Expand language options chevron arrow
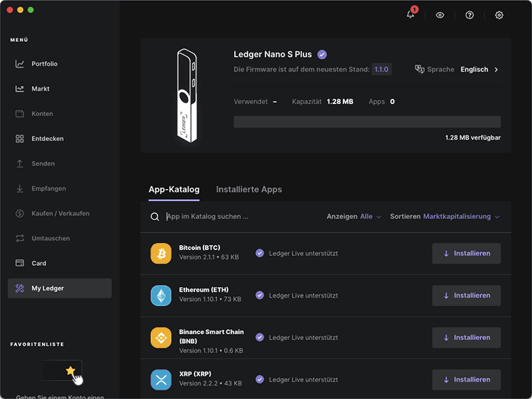The image size is (532, 399). tap(496, 69)
